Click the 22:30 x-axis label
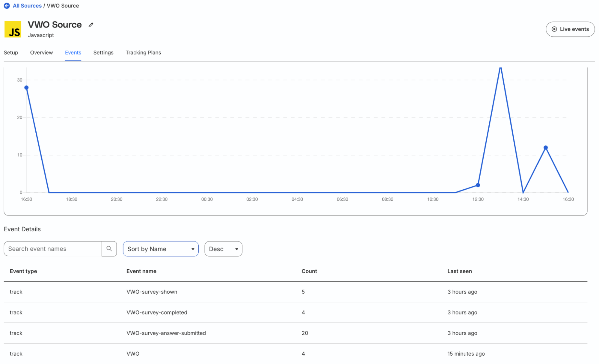599x364 pixels. [162, 199]
